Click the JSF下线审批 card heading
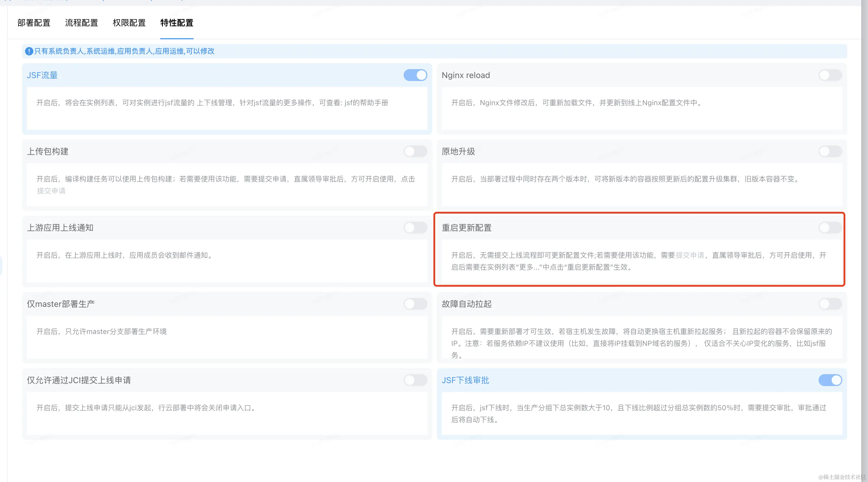This screenshot has width=868, height=482. tap(465, 380)
